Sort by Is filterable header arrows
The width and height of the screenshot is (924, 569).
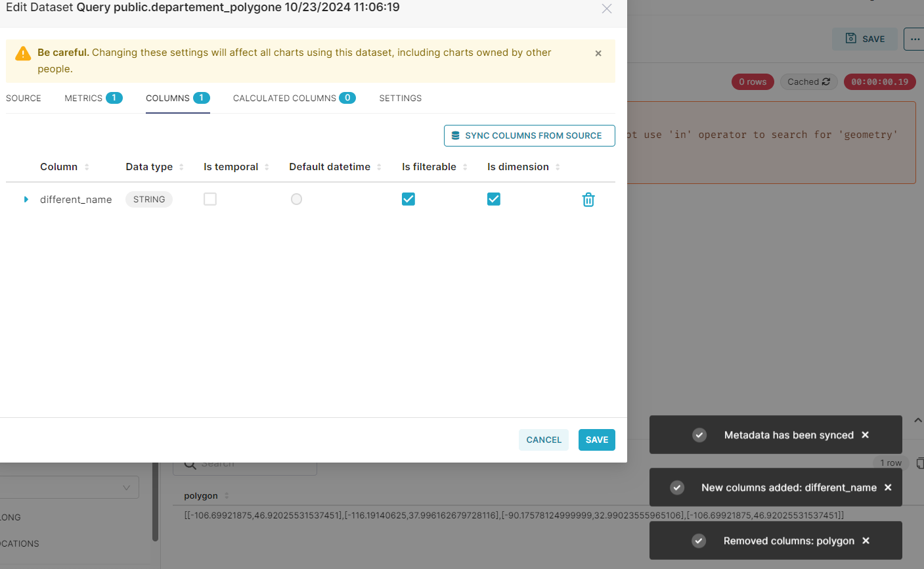pos(465,167)
